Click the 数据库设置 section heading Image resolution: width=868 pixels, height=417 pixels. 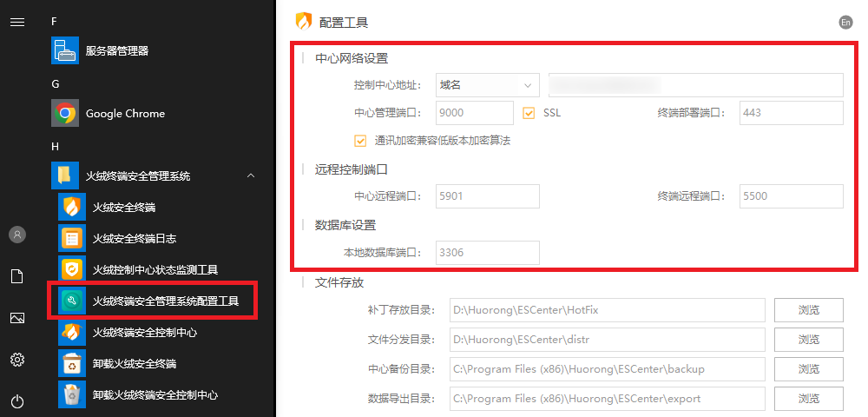coord(345,225)
